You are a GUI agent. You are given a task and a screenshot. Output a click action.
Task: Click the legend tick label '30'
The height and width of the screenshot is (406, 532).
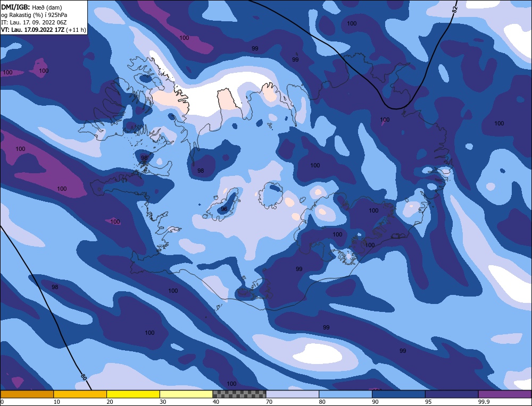coord(163,402)
